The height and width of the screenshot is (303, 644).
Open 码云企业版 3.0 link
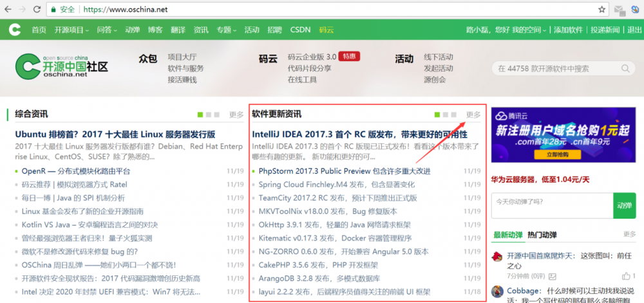(312, 57)
